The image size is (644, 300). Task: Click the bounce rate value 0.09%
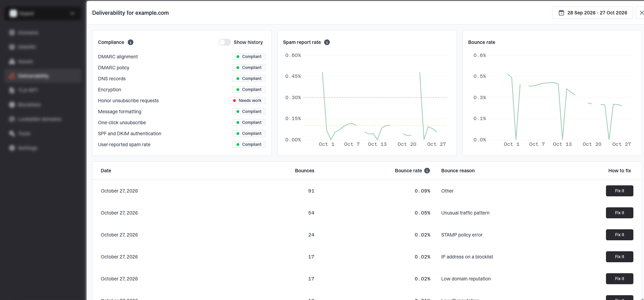(422, 191)
